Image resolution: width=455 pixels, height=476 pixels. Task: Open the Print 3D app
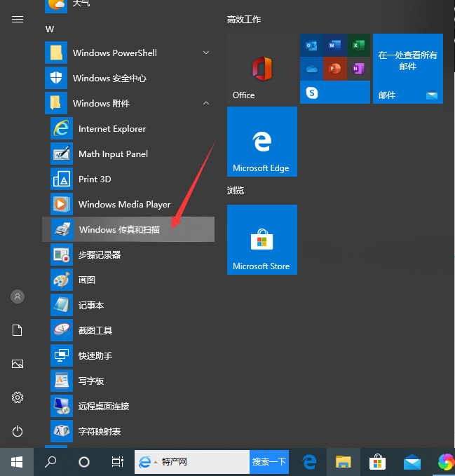[128, 179]
